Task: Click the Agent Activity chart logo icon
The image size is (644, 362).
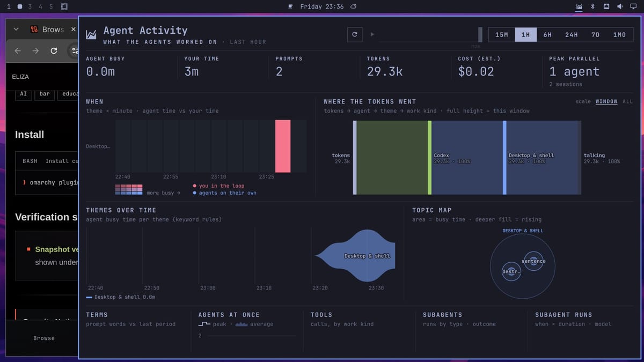Action: [x=91, y=34]
